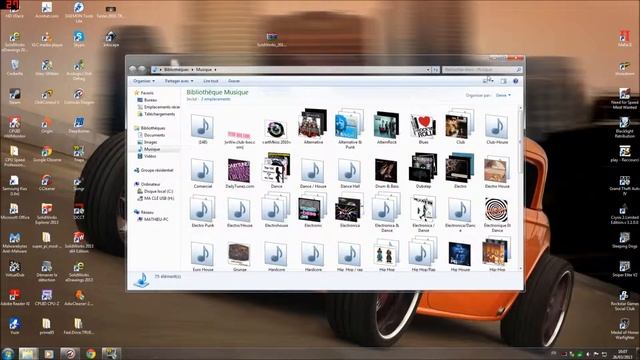Open the Alternative music folder
Image resolution: width=640 pixels, height=360 pixels.
(x=313, y=126)
